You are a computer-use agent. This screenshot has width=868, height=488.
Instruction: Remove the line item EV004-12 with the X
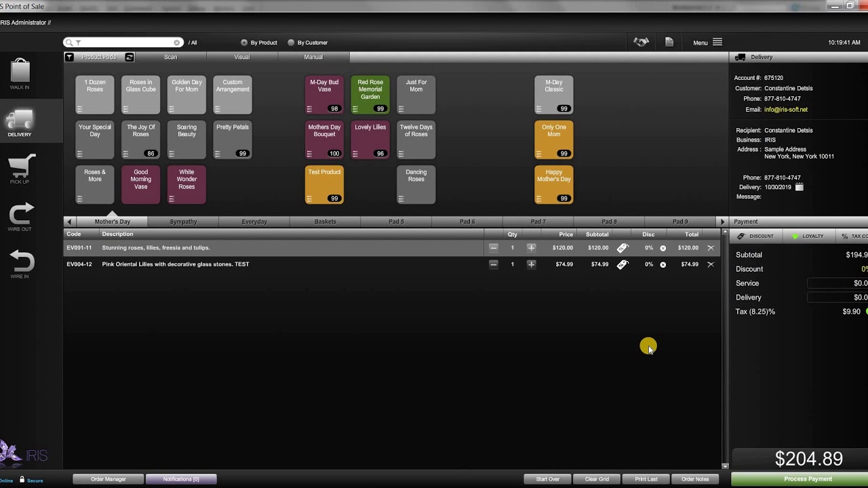tap(711, 264)
